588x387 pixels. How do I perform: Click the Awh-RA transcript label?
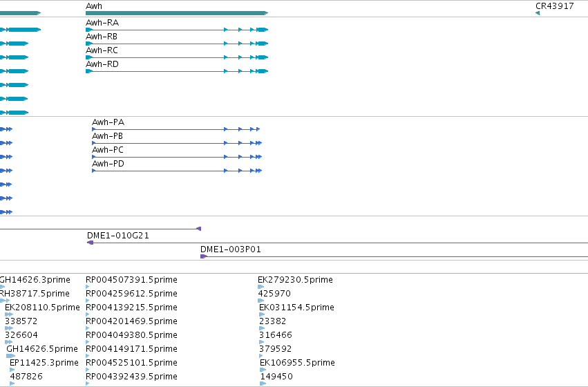click(x=102, y=23)
